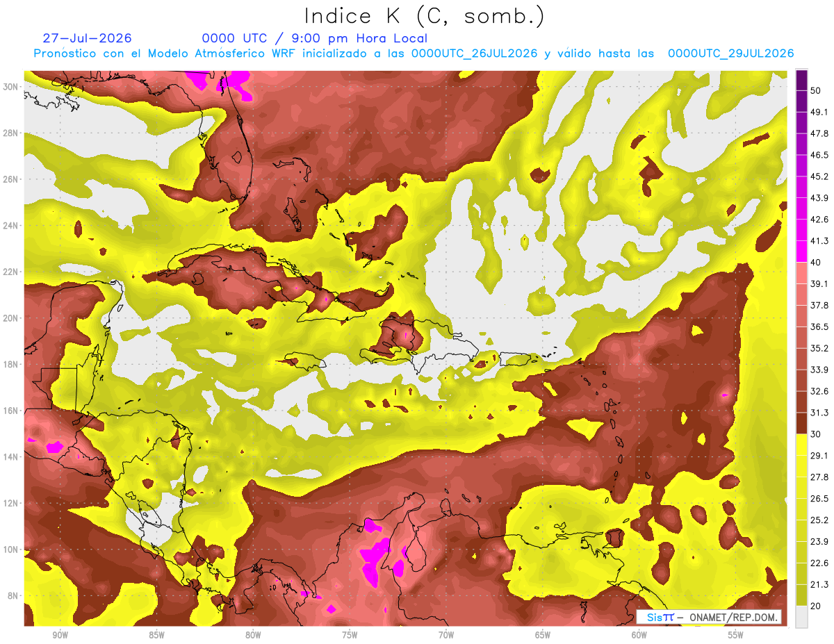Click the colorbar label "23.9"
The image size is (834, 644).
coord(819,542)
